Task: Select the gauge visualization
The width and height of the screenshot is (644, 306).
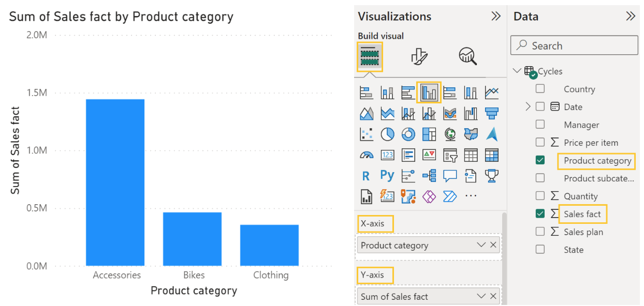Action: point(366,155)
